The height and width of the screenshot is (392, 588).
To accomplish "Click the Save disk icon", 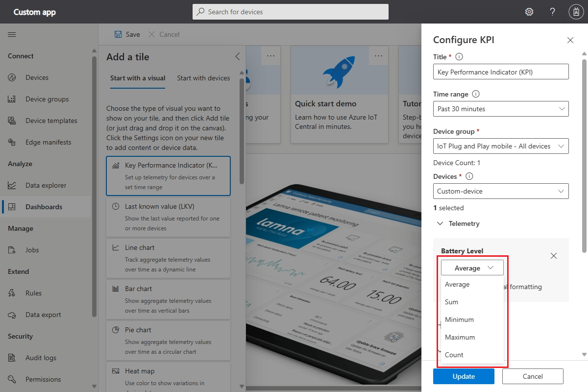I will point(118,34).
